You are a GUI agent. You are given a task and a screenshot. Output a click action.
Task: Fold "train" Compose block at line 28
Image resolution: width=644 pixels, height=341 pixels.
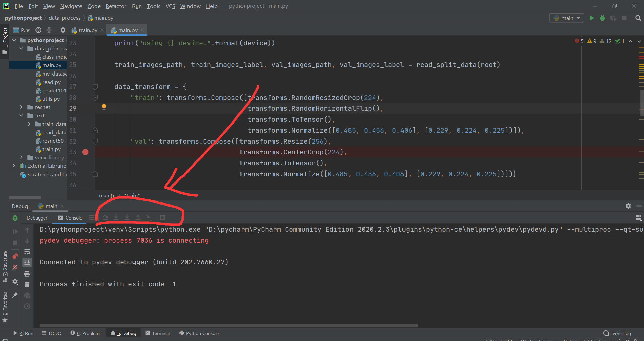tap(95, 98)
